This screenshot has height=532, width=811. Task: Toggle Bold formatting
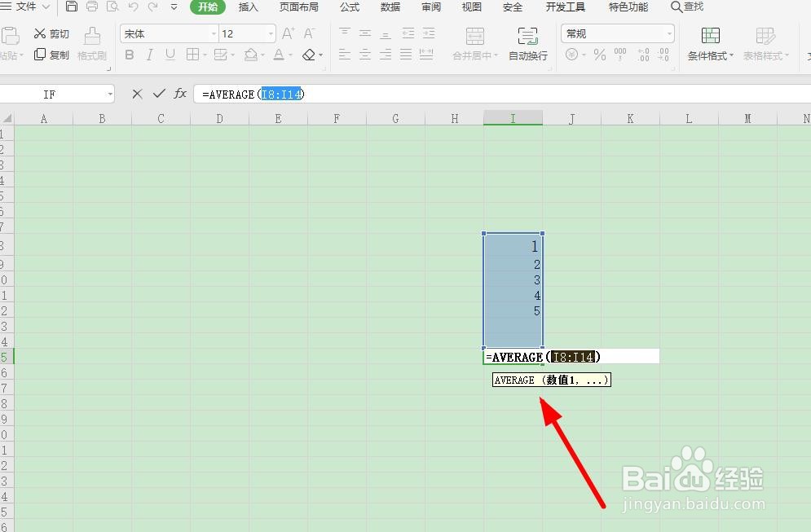pos(130,55)
